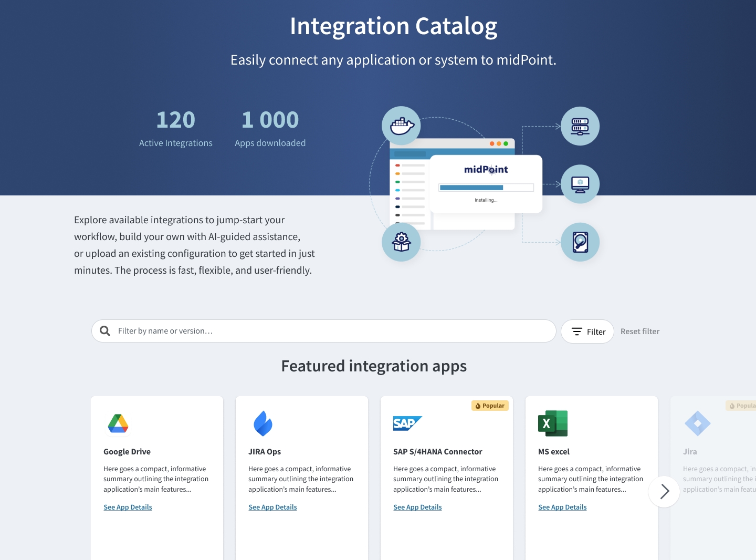Screen dimensions: 756x560
Task: Click the server rack icon
Action: pos(580,126)
